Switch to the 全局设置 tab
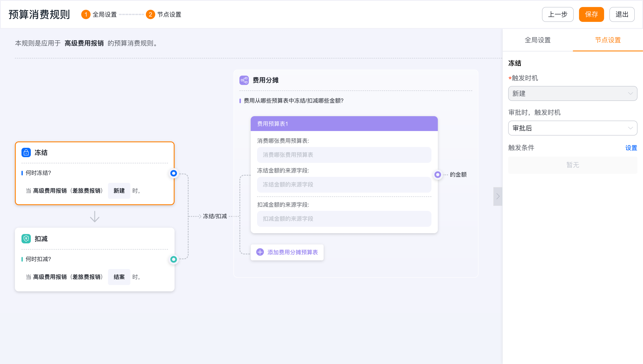The height and width of the screenshot is (364, 643). point(538,40)
